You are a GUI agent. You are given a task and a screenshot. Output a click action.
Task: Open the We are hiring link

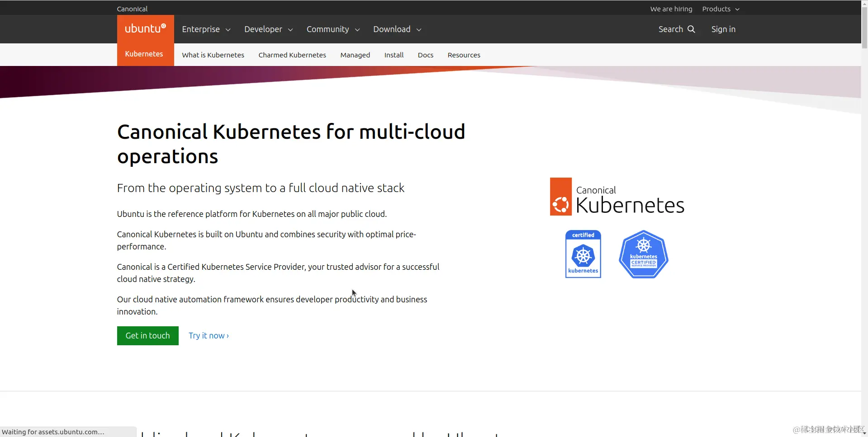click(x=671, y=9)
